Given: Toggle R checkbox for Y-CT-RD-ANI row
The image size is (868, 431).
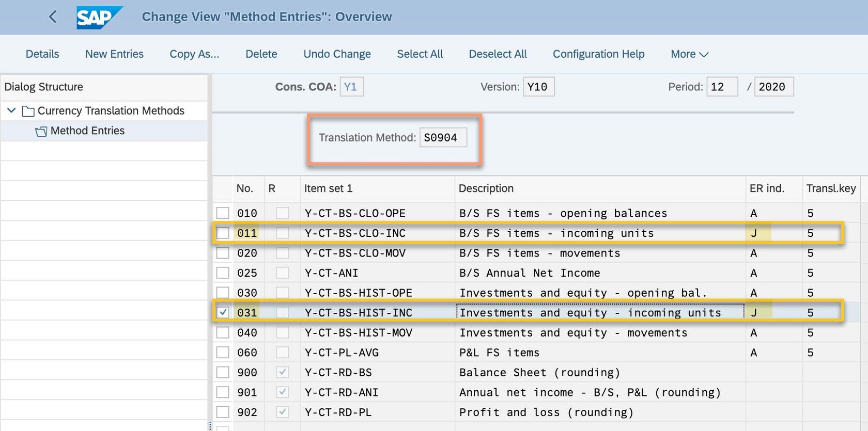Looking at the screenshot, I should click(282, 392).
